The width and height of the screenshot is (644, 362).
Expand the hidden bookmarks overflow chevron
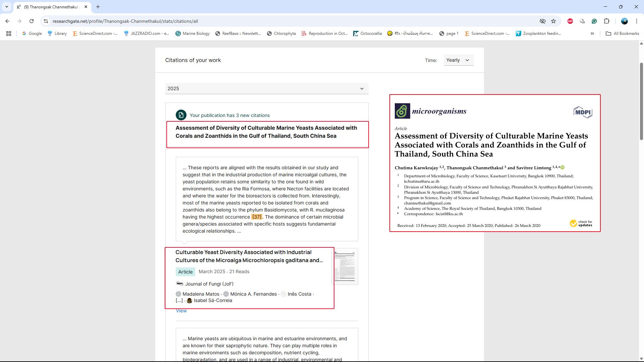coord(592,34)
